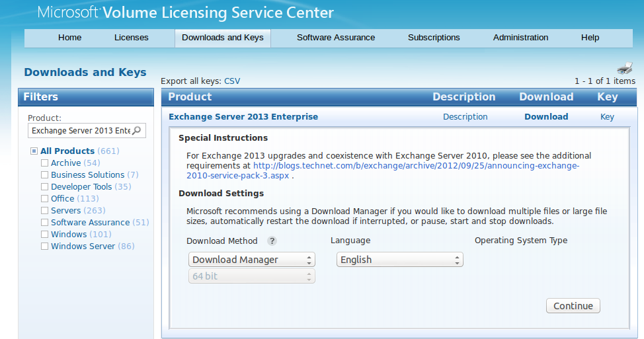Click the Description column header
Screen dimensions: 644x339
click(x=463, y=97)
